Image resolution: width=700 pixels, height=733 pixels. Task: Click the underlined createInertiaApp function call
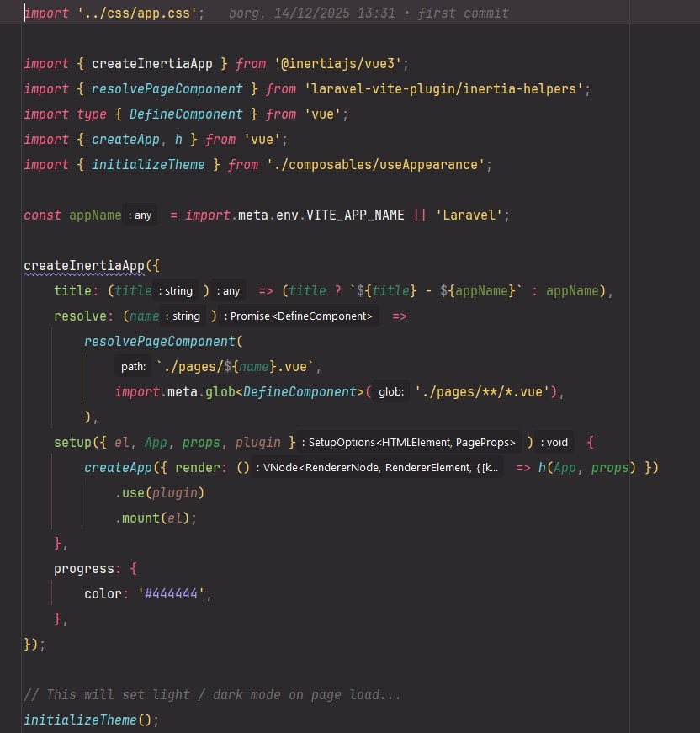(84, 266)
